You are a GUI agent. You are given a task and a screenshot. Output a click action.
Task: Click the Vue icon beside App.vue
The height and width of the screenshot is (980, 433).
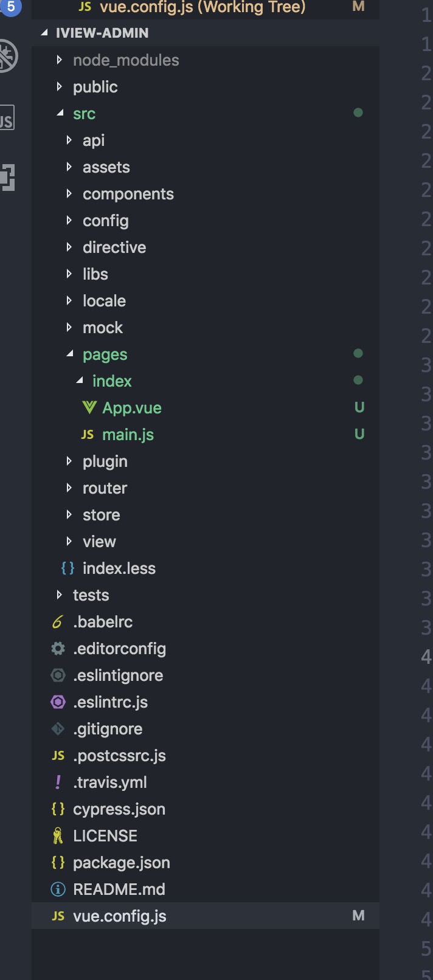[x=89, y=407]
